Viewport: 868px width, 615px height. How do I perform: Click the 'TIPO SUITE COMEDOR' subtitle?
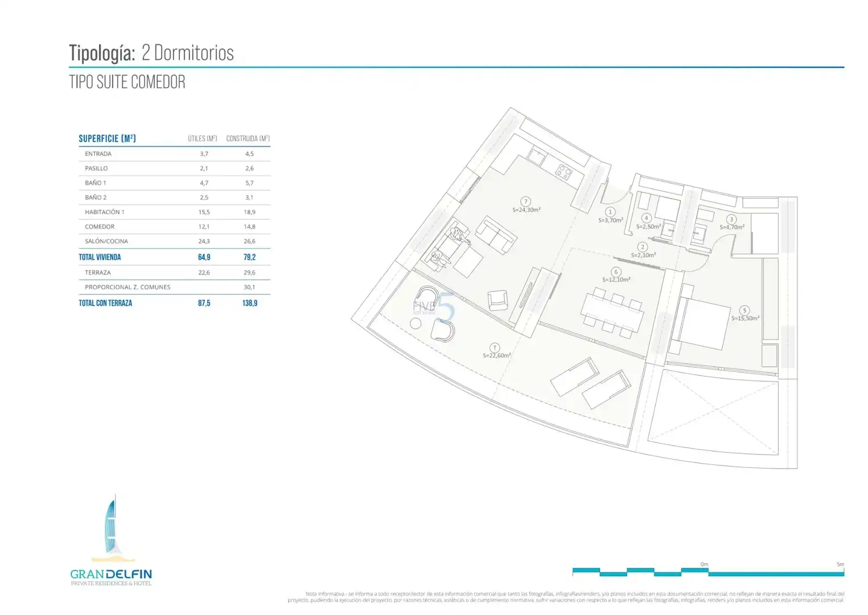click(x=127, y=82)
